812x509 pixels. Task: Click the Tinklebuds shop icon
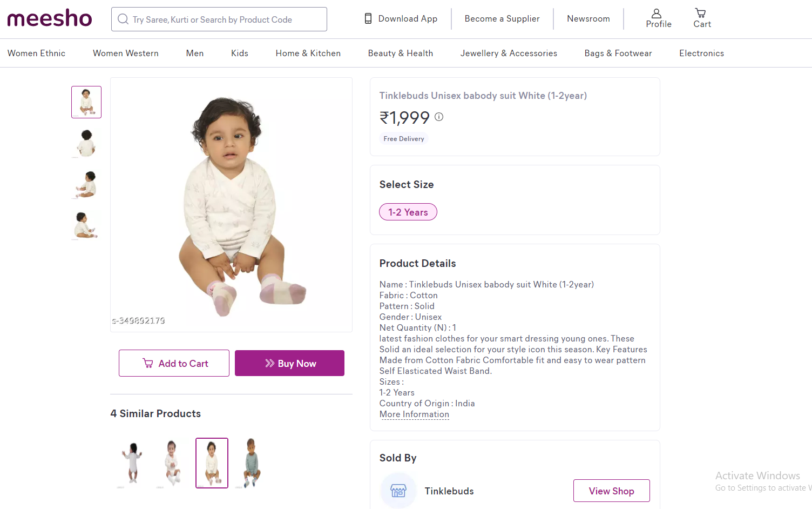398,491
